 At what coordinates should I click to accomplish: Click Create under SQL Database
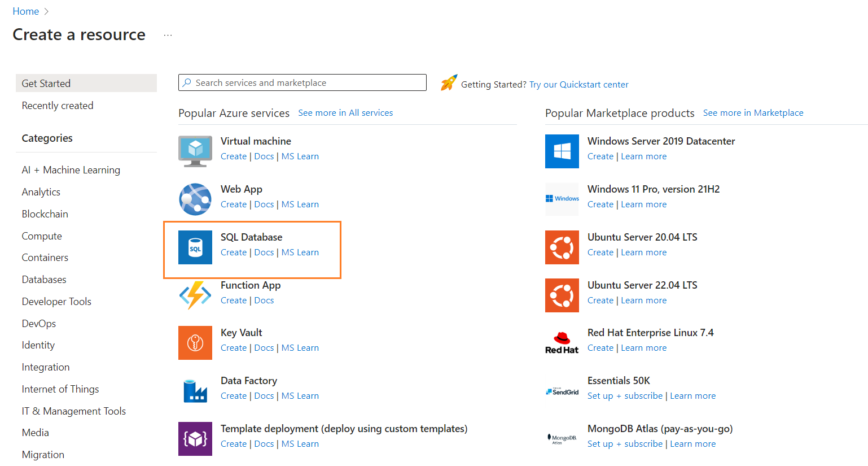coord(233,252)
